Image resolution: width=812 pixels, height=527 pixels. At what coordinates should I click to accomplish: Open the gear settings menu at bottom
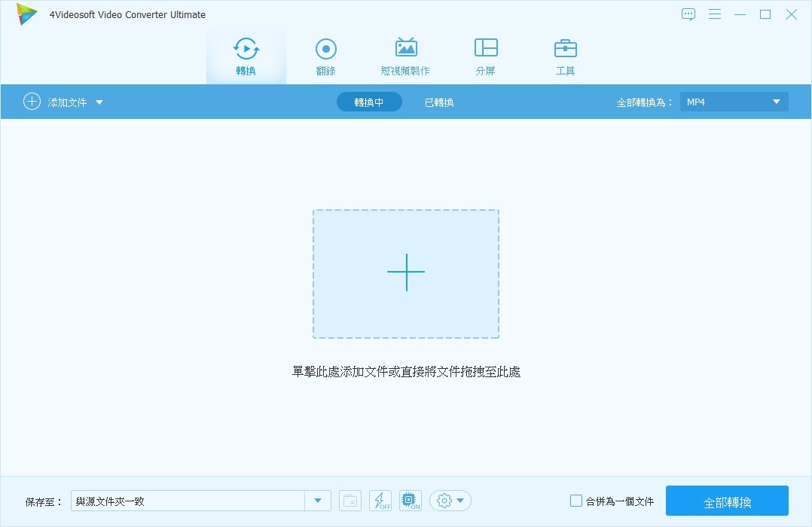(x=450, y=501)
